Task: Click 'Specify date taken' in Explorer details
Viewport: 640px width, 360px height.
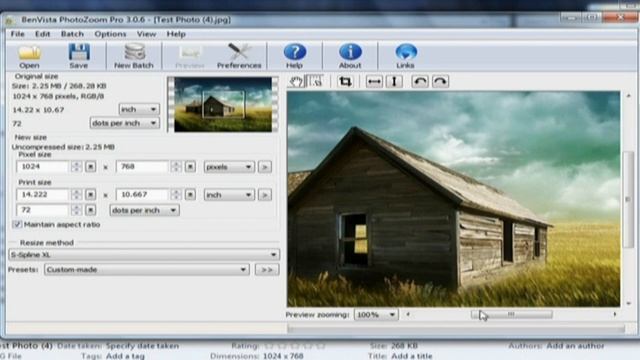Action: [x=142, y=346]
